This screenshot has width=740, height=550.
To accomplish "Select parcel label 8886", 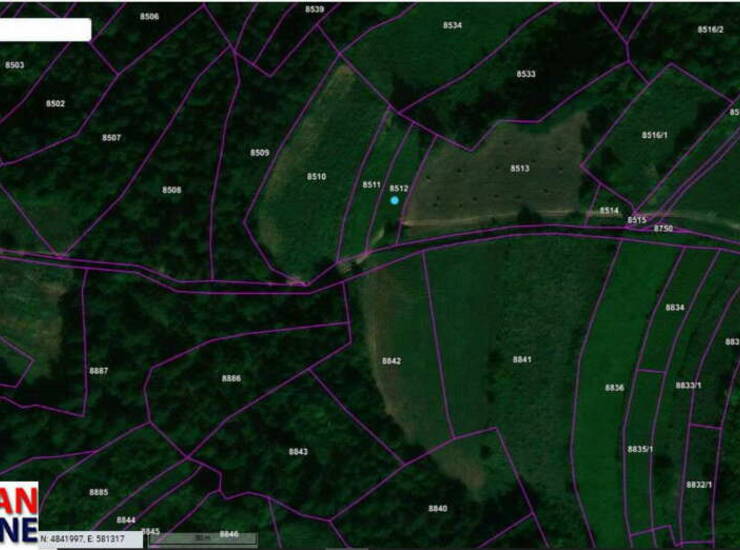I will click(231, 378).
